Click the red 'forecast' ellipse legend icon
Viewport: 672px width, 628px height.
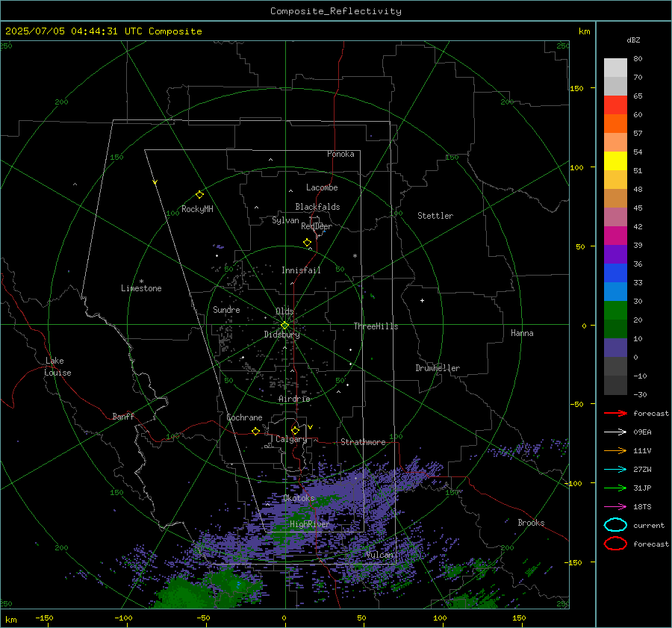point(615,544)
